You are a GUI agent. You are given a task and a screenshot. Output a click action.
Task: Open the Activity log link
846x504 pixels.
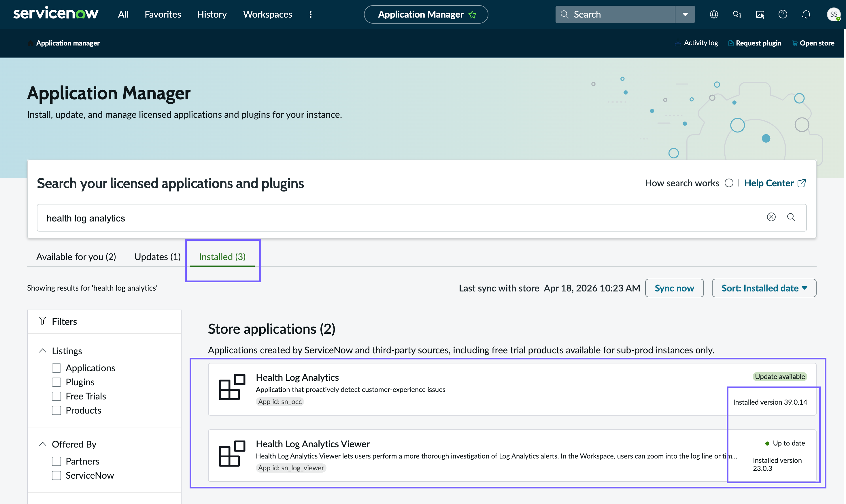coord(696,43)
